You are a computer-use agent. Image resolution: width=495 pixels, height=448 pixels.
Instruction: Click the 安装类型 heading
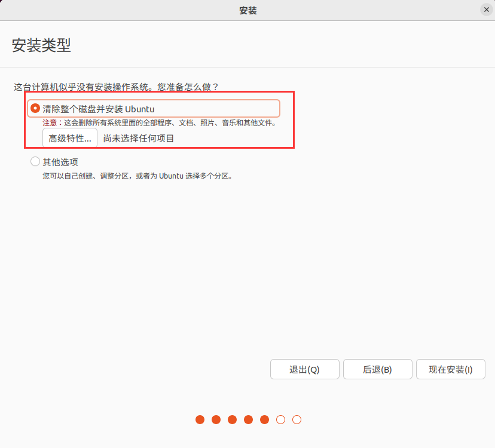point(41,45)
